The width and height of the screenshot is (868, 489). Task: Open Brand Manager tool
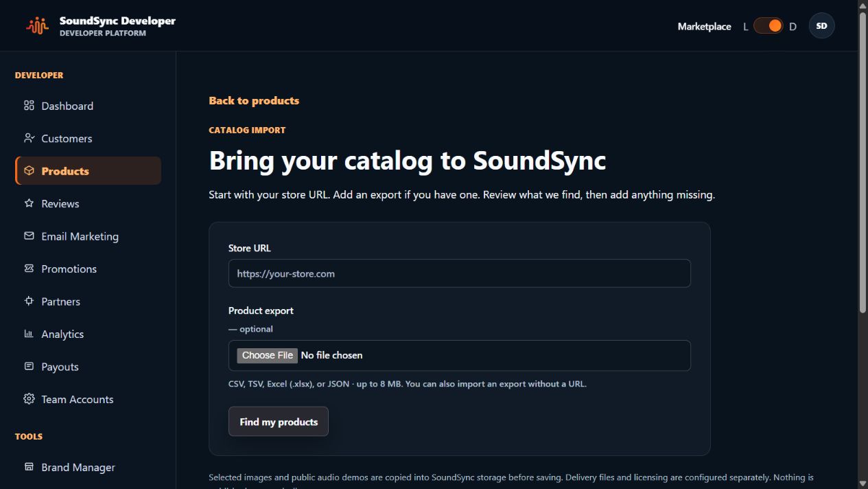88,467
